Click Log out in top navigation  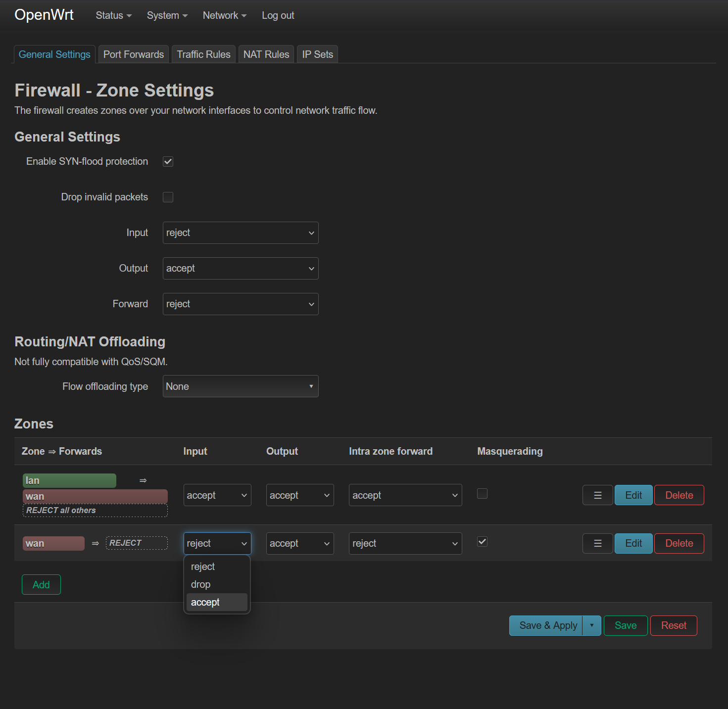click(x=278, y=15)
